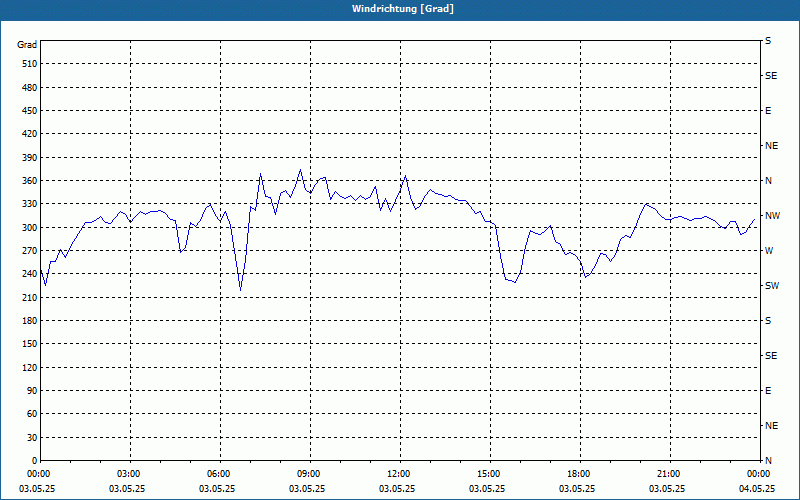Select the 270 value on the left axis
This screenshot has width=800, height=500.
[30, 251]
